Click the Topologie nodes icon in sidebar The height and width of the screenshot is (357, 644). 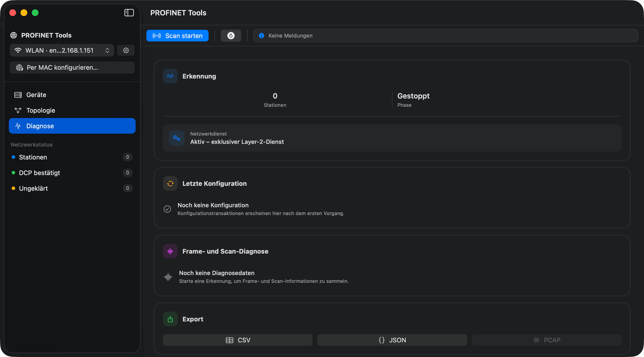18,110
